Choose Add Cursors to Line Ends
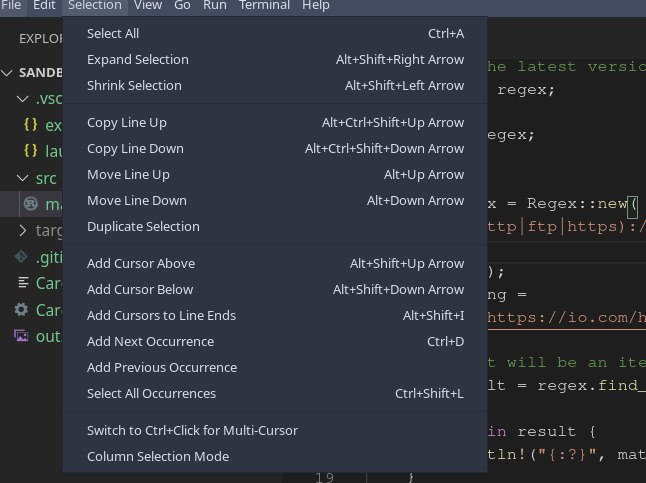This screenshot has height=483, width=646. [275, 316]
